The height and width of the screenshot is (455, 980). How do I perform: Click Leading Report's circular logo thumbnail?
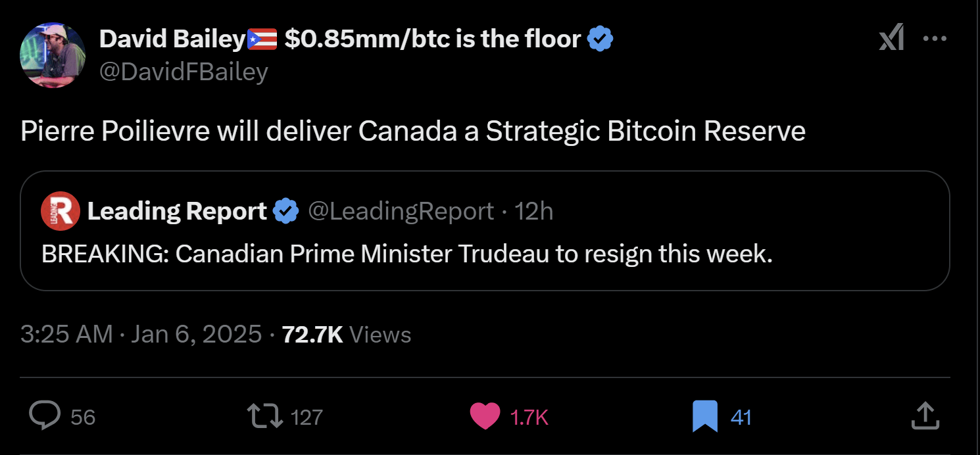click(60, 210)
